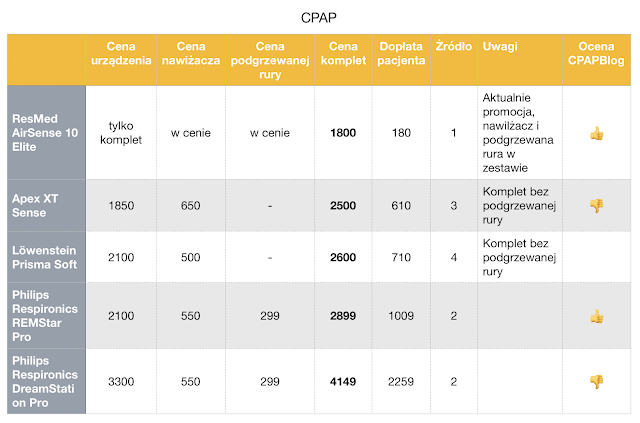
Task: Click thumbs-down icon in DreamStation Pro row
Action: 596,381
